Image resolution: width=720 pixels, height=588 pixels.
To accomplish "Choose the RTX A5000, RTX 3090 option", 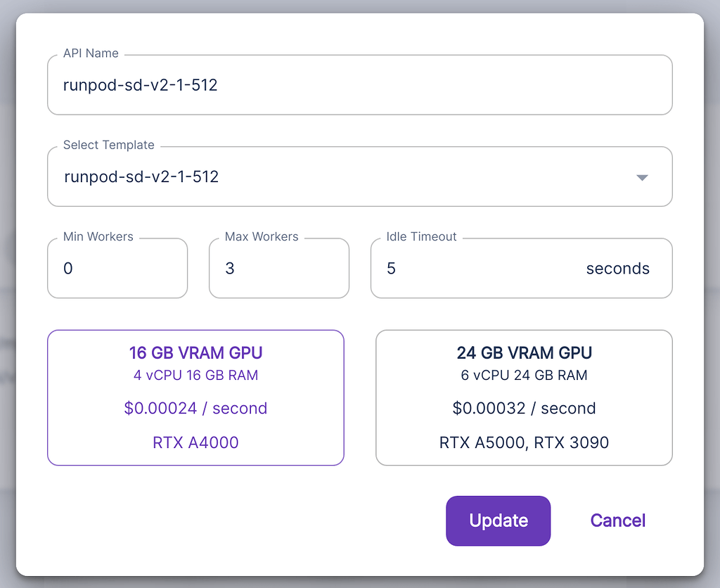I will (524, 442).
